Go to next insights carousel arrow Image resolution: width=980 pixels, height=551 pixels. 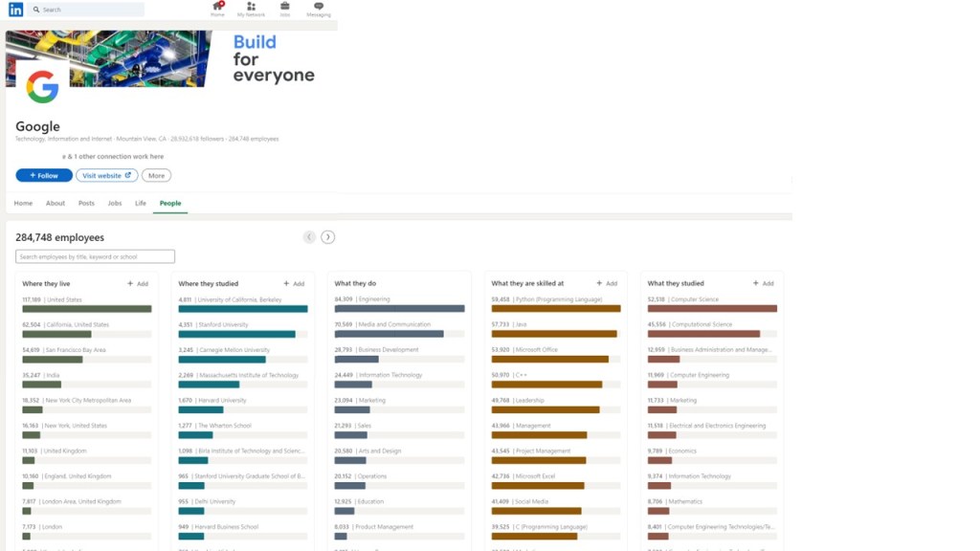point(327,237)
